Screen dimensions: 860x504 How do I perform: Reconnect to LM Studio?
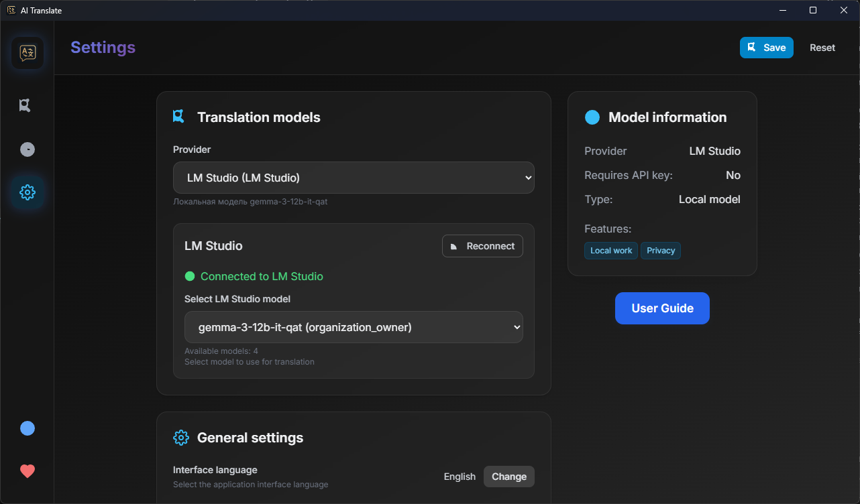click(x=482, y=246)
